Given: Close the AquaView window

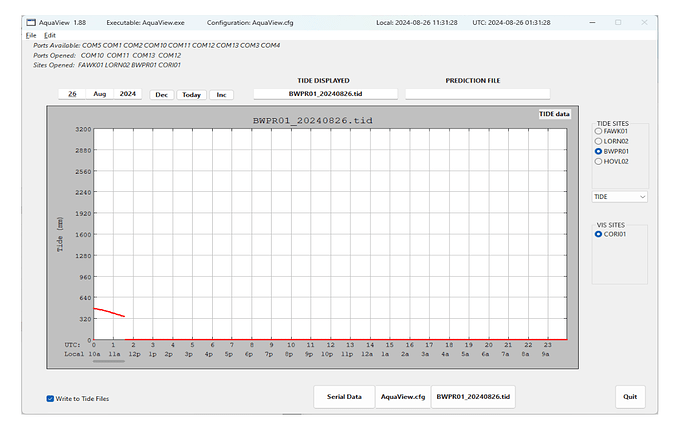Looking at the screenshot, I should coord(644,22).
